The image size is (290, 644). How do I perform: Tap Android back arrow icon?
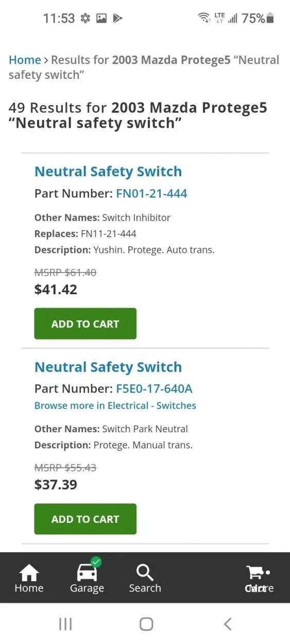click(227, 624)
